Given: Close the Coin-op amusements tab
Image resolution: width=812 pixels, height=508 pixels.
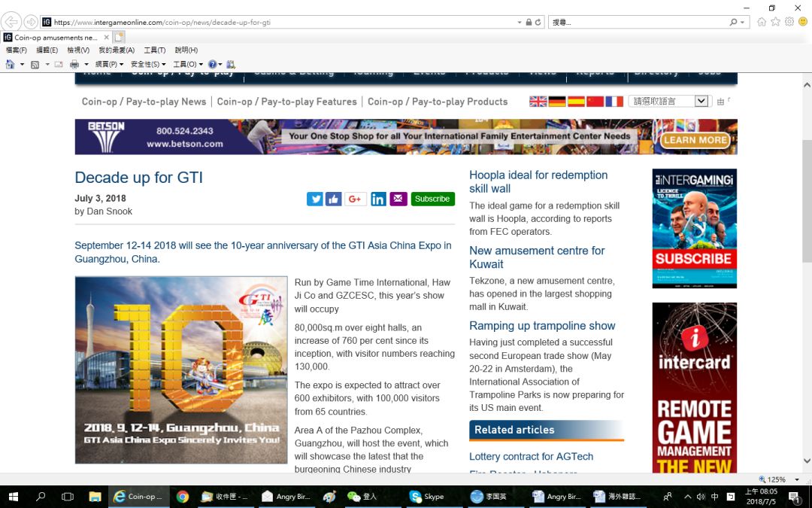Looking at the screenshot, I should [x=106, y=38].
